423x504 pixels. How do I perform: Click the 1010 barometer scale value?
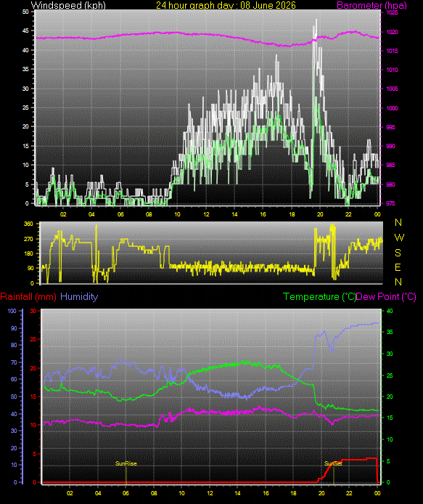pos(392,70)
